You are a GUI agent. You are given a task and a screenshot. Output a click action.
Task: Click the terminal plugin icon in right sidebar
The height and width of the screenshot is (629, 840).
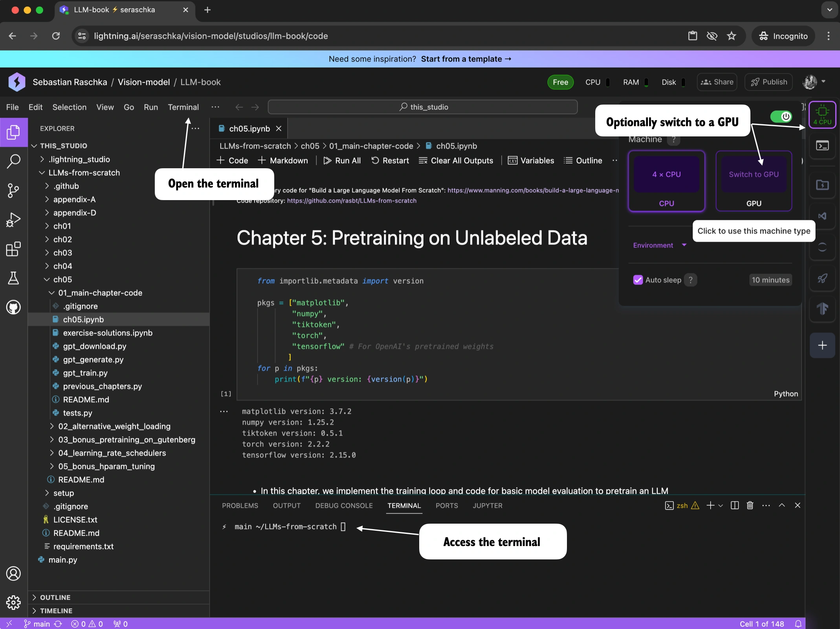pyautogui.click(x=822, y=145)
